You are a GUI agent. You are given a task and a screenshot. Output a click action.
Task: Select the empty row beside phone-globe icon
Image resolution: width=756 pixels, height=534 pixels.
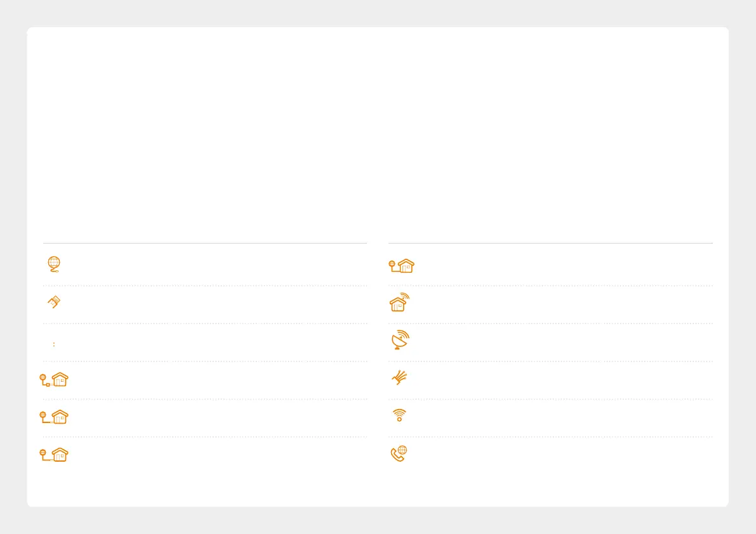pos(559,455)
